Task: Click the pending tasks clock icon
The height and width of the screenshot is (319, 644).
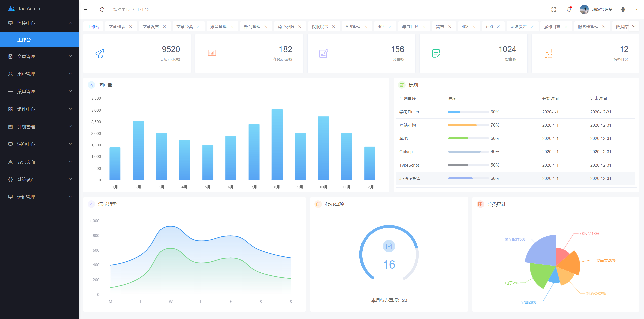Action: coord(548,54)
